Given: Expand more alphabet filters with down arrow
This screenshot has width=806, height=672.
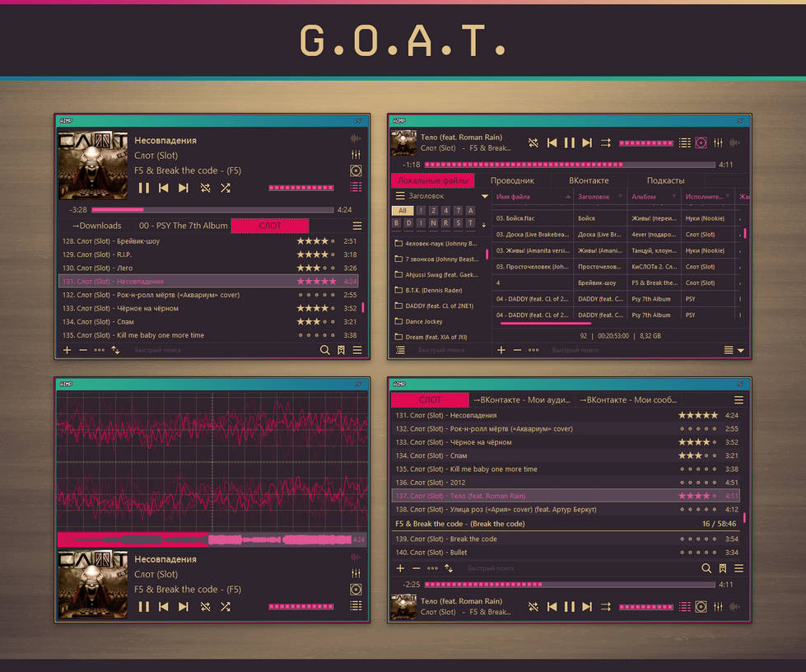Looking at the screenshot, I should point(484,225).
